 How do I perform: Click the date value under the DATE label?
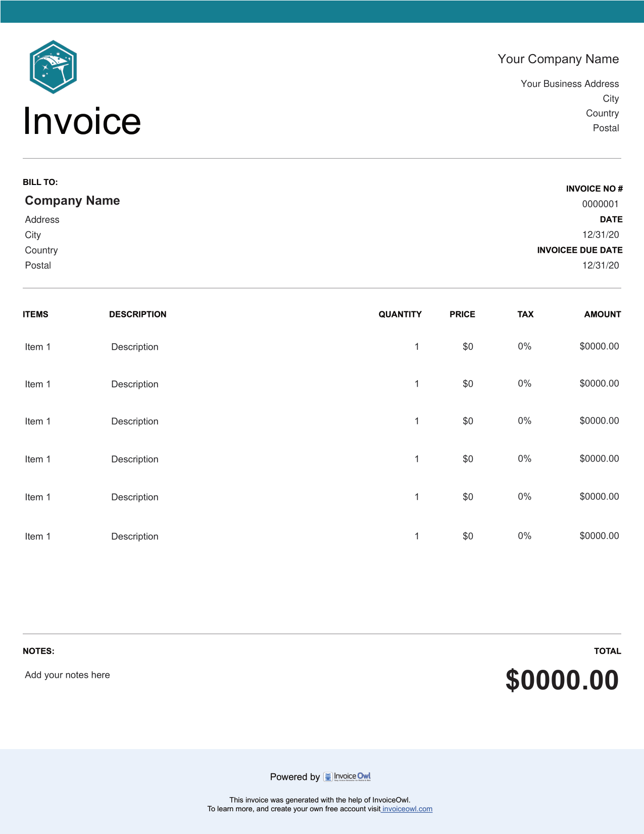pyautogui.click(x=601, y=235)
